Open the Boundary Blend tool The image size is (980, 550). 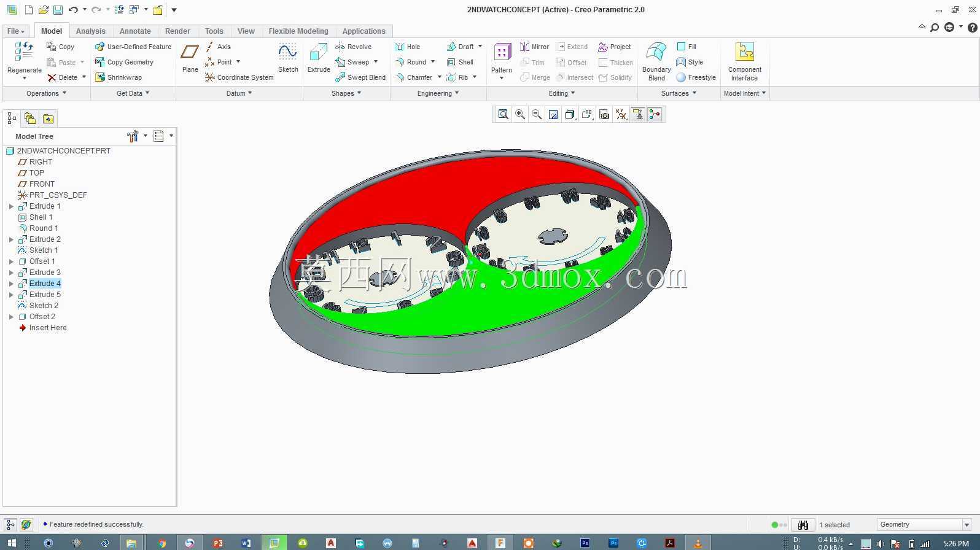(656, 61)
